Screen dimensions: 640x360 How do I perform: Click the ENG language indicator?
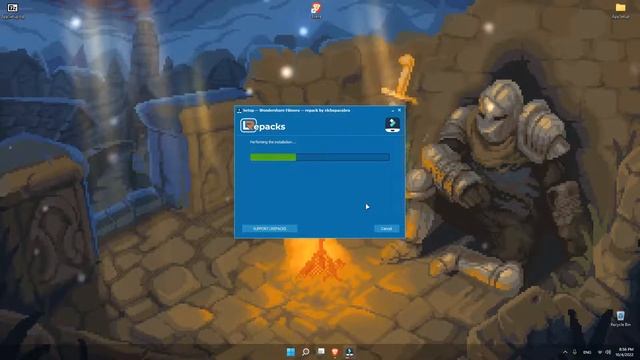pos(587,352)
